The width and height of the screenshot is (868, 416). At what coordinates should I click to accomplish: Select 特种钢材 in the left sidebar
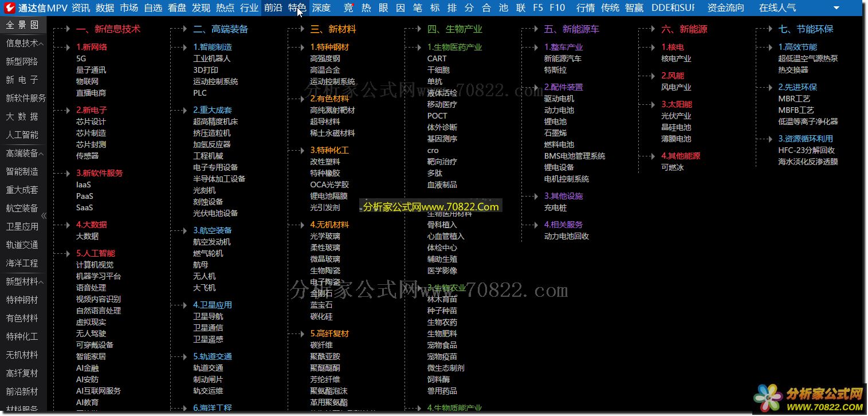[22, 300]
